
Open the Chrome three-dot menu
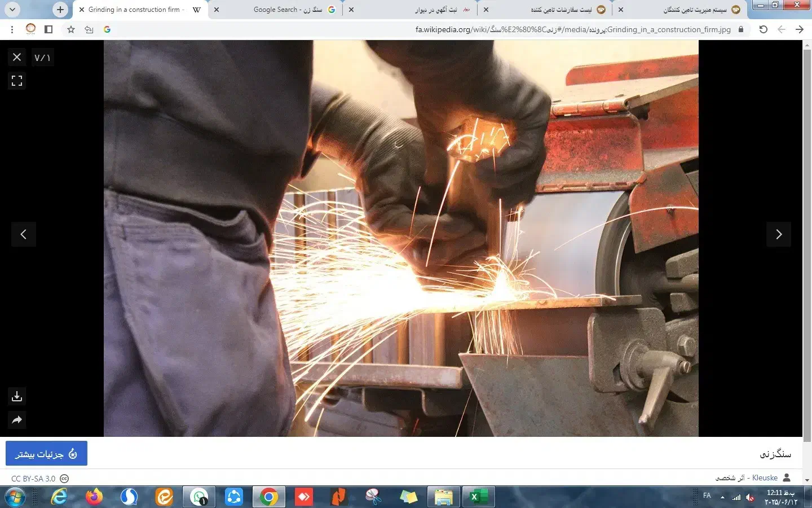(x=12, y=29)
